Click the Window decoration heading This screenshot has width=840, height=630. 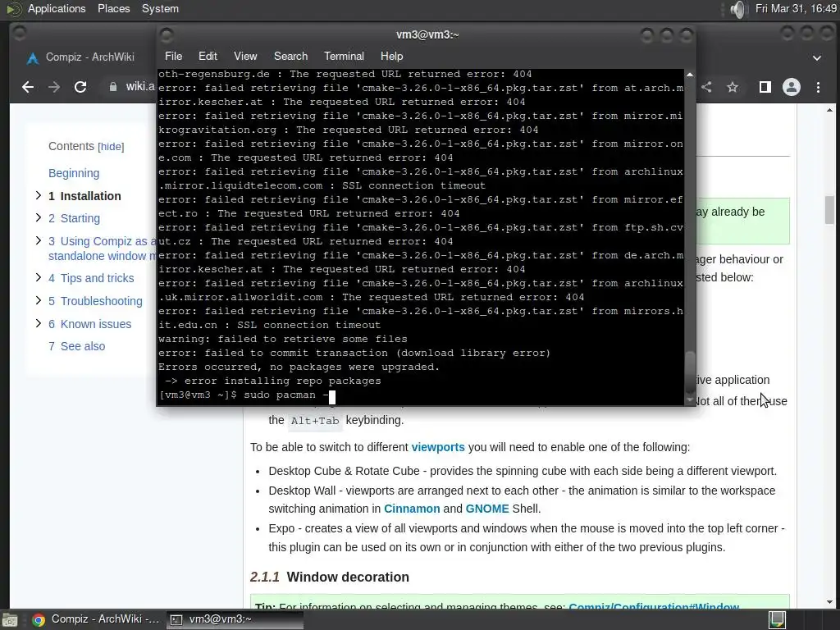[x=348, y=577]
